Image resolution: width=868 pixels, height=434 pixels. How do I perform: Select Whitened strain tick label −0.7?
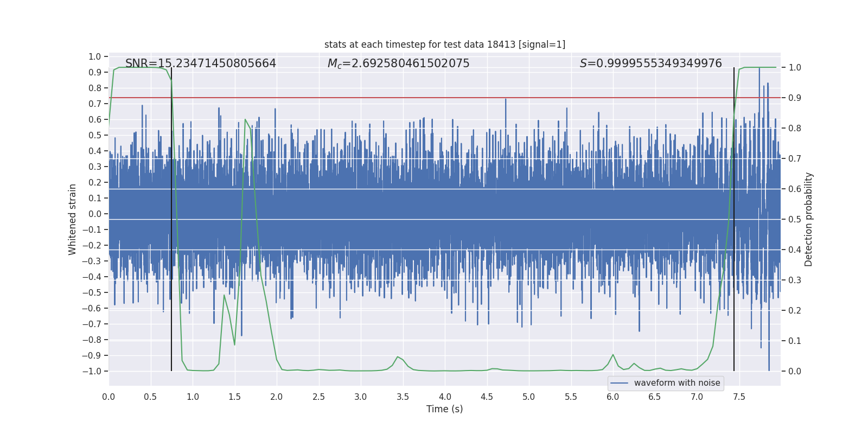tap(92, 324)
